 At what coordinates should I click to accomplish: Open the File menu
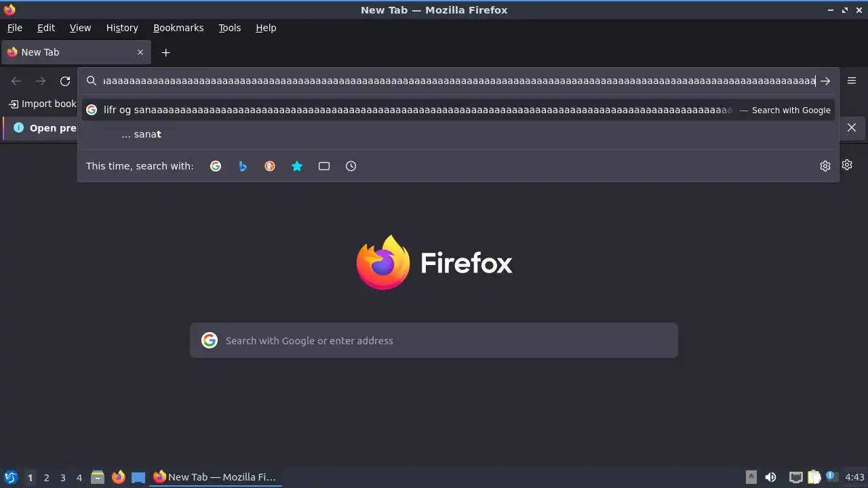click(x=14, y=28)
